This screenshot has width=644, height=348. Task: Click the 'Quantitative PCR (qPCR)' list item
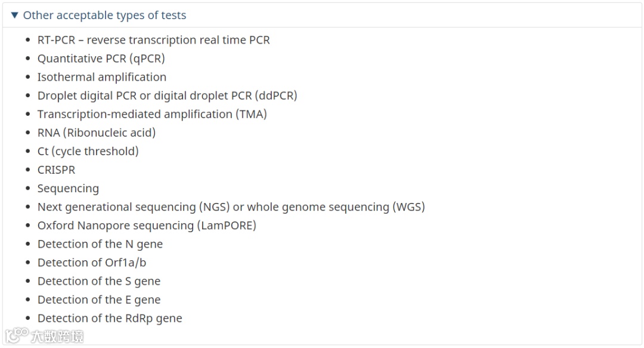101,58
